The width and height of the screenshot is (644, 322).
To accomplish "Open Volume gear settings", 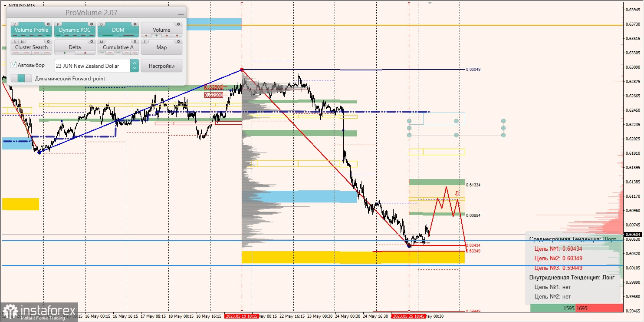I will coord(178,24).
